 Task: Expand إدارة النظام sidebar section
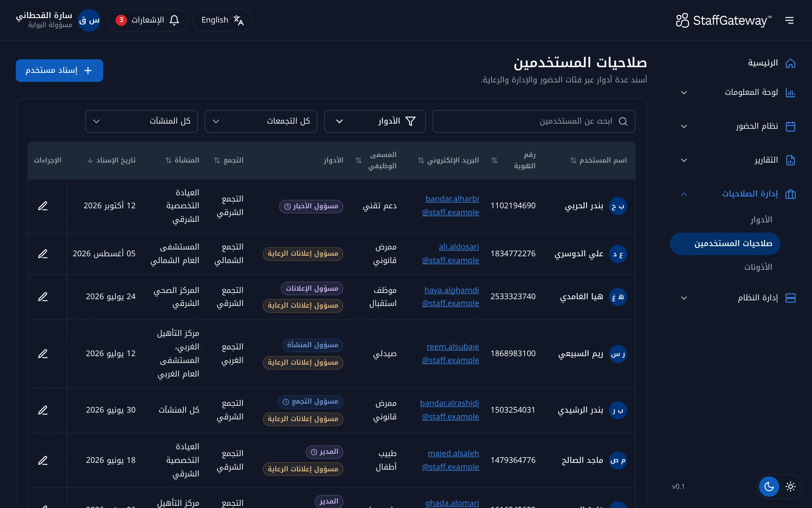pyautogui.click(x=738, y=298)
